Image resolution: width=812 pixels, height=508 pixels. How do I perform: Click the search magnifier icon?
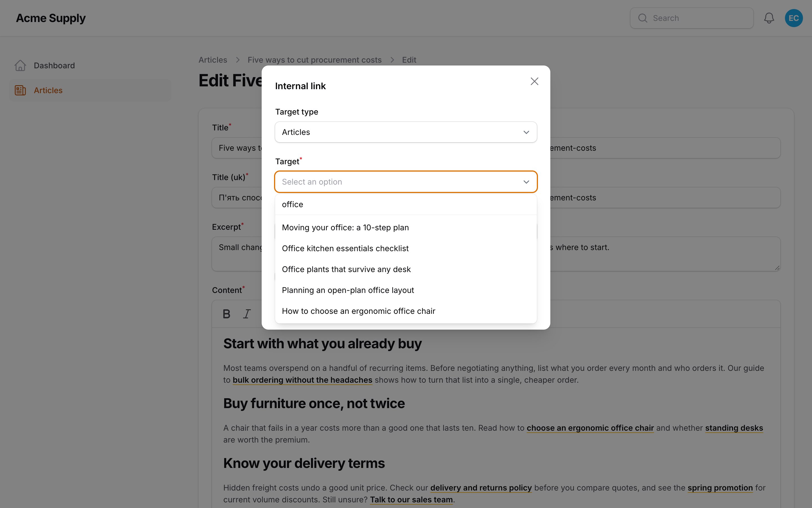(x=643, y=18)
